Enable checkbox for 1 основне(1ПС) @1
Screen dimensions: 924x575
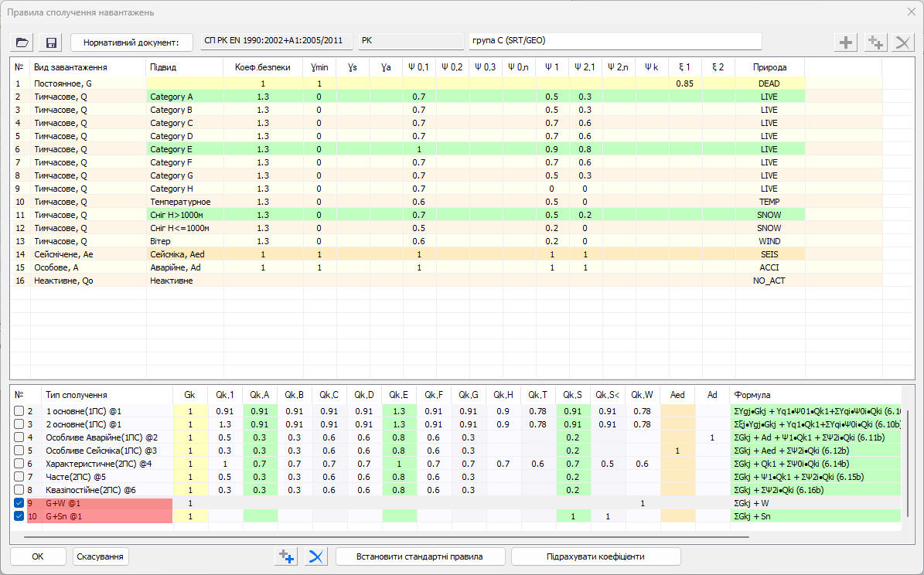click(x=19, y=411)
